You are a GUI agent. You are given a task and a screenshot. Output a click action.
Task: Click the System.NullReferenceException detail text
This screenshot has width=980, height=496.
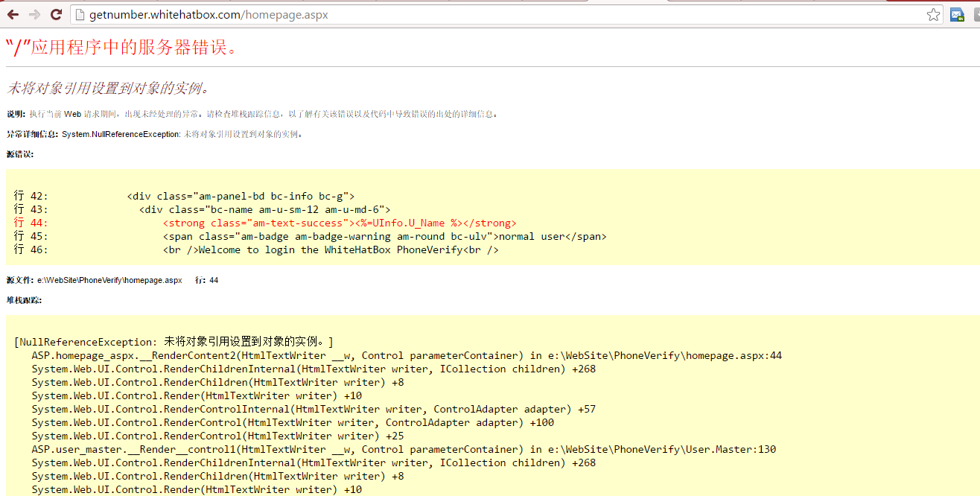pyautogui.click(x=121, y=134)
